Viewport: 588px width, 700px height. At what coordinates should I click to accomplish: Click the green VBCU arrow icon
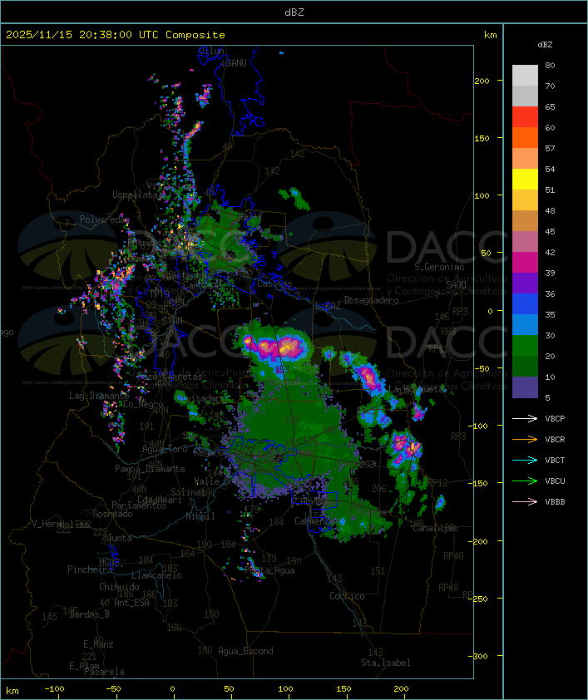point(525,481)
